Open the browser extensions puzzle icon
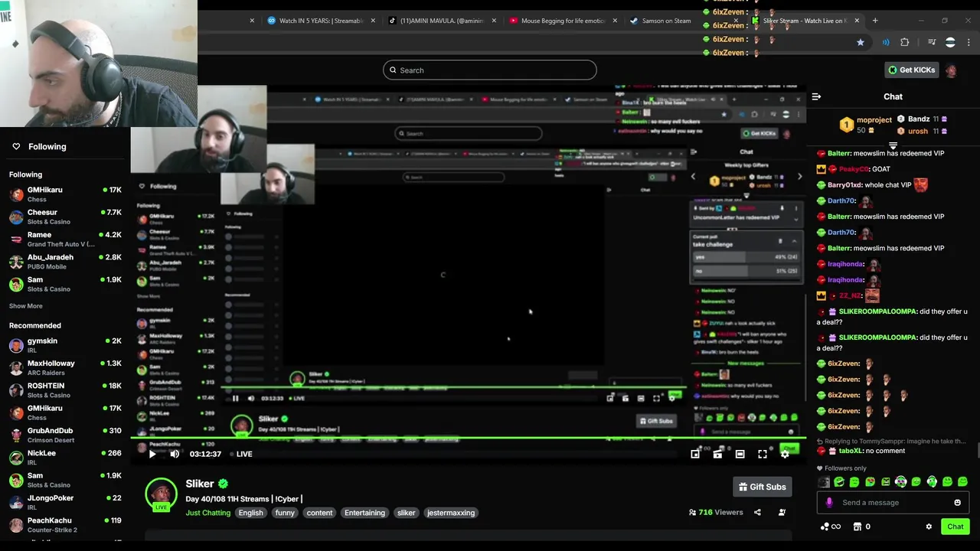Image resolution: width=980 pixels, height=551 pixels. point(905,43)
